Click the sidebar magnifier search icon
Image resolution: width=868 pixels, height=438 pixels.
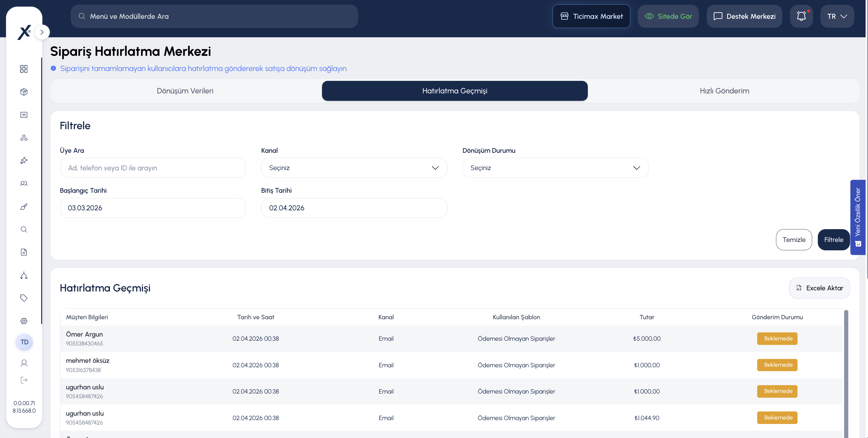[x=24, y=229]
